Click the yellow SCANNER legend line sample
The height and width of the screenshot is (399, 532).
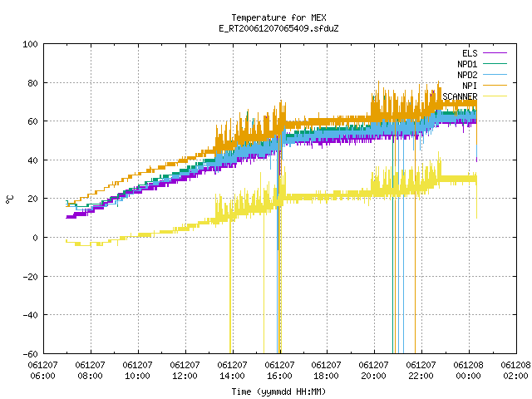click(x=495, y=96)
